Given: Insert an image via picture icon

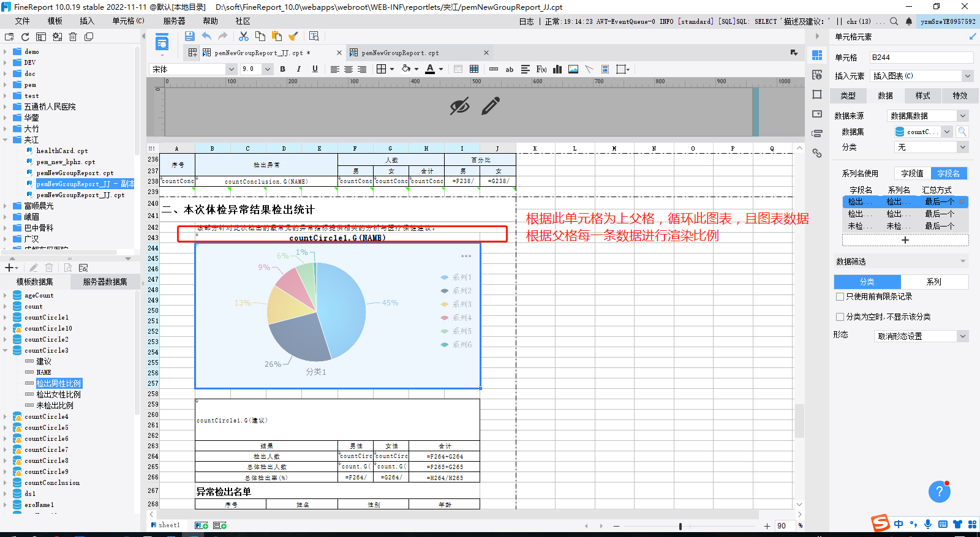Looking at the screenshot, I should 573,69.
